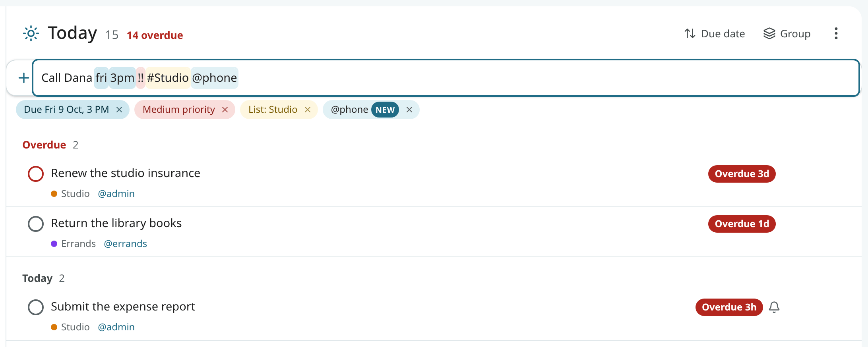Click the reminder bell on expense report
Image resolution: width=868 pixels, height=347 pixels.
pyautogui.click(x=774, y=307)
